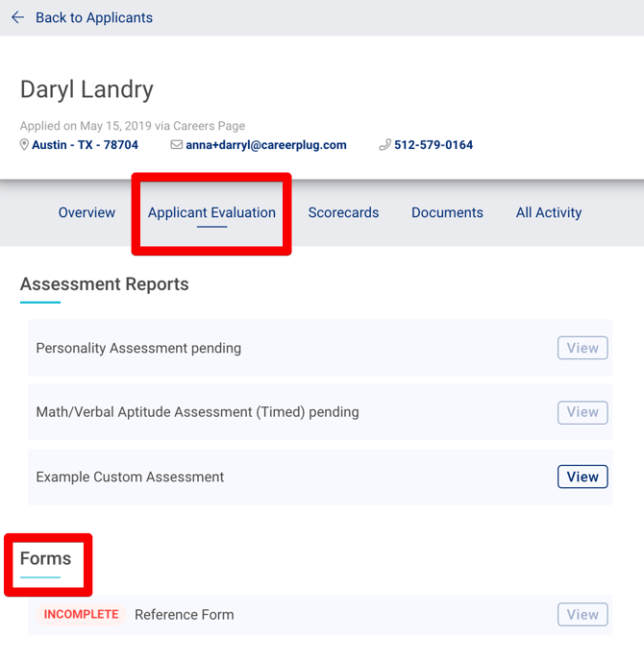View the Example Custom Assessment report

point(582,477)
